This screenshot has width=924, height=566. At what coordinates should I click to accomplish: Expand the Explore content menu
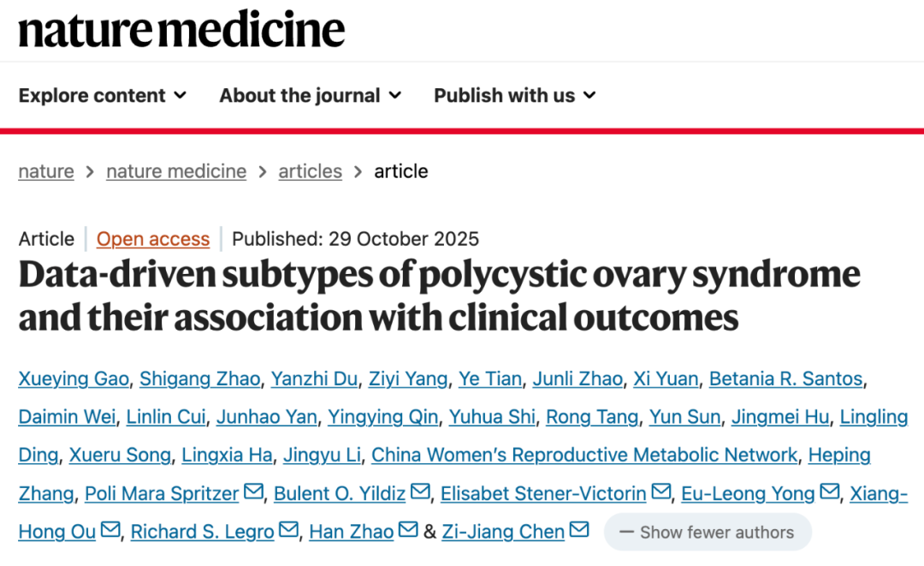103,95
